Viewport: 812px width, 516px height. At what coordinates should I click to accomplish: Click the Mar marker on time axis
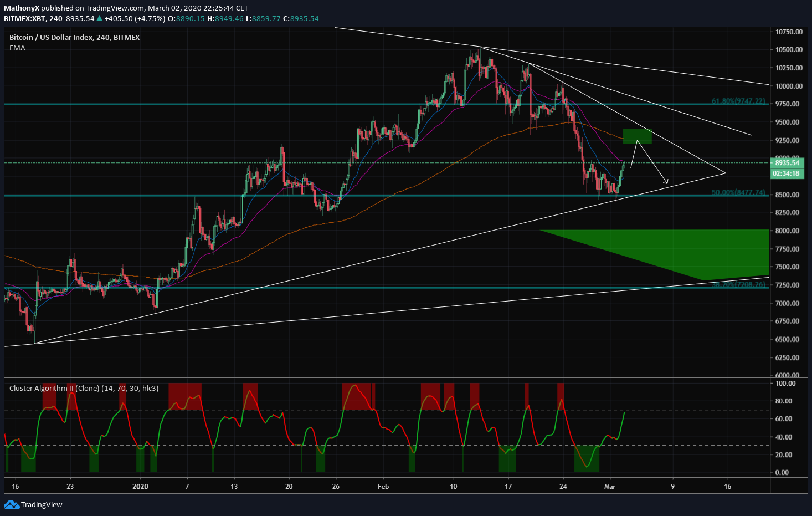[610, 487]
